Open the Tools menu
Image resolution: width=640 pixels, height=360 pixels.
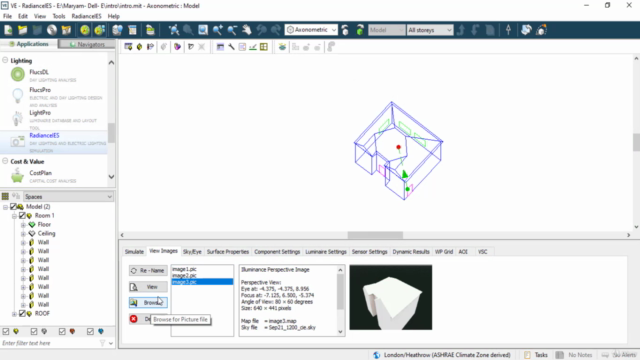(x=59, y=16)
